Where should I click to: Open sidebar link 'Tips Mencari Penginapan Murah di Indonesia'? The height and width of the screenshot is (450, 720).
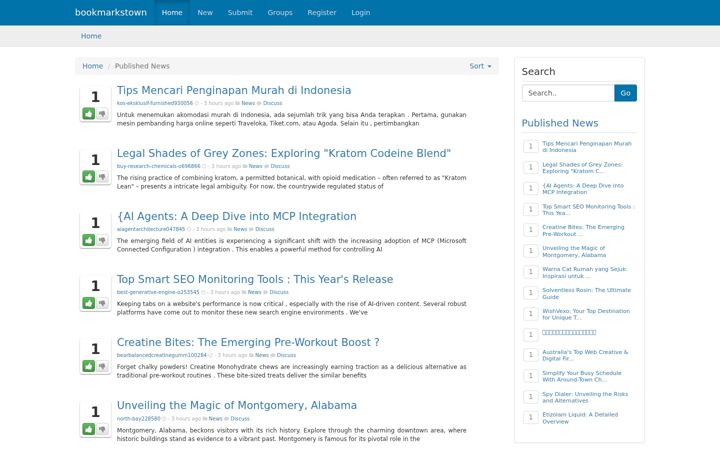point(587,147)
